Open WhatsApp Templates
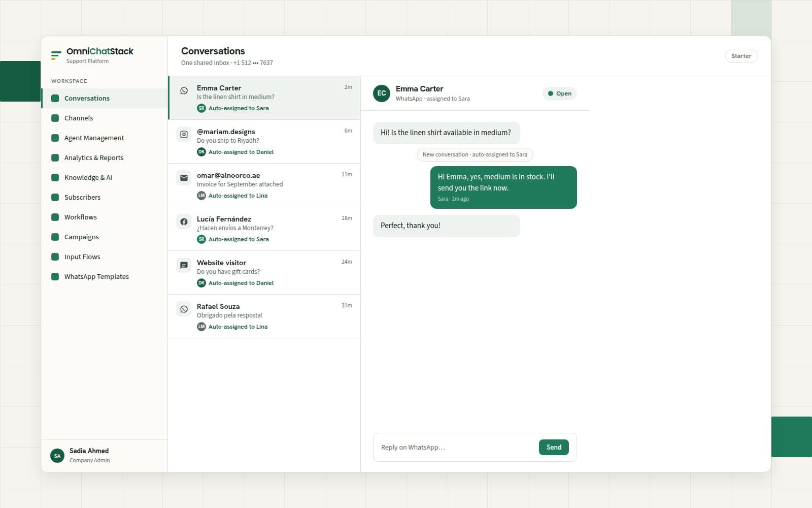 [105, 276]
